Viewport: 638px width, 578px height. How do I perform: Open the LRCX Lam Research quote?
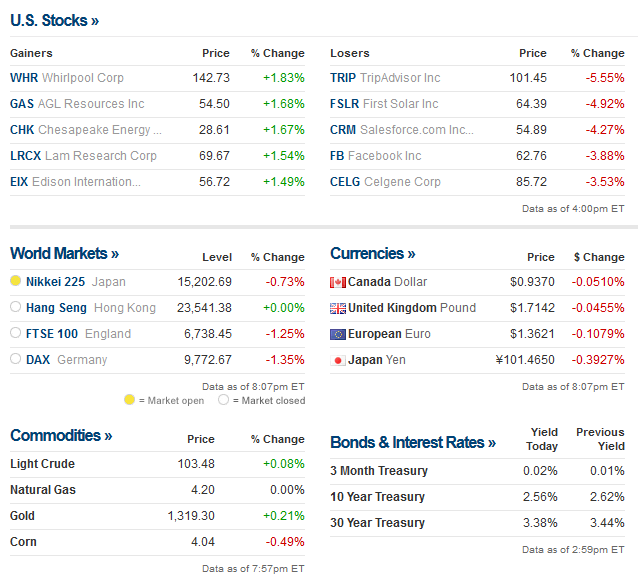tap(83, 156)
